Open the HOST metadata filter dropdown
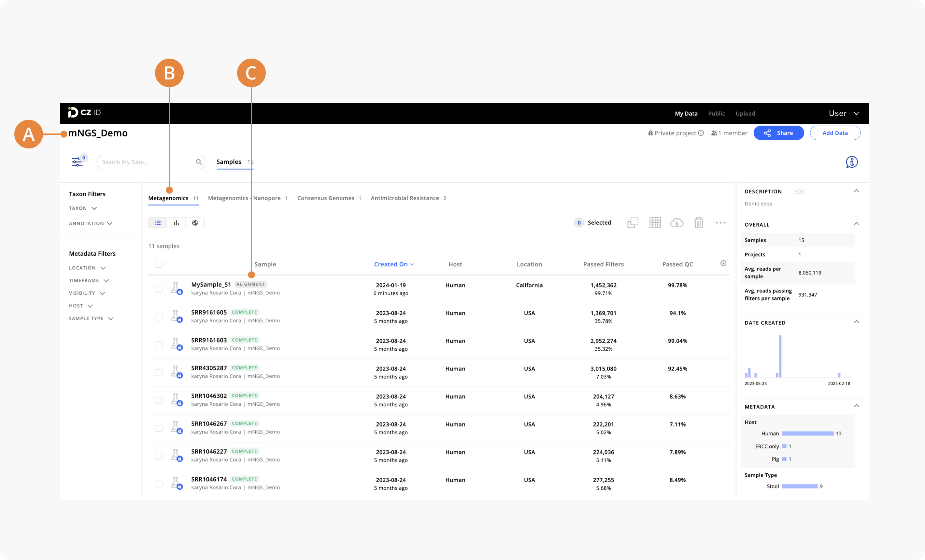Screen dimensions: 925x560 click(x=80, y=305)
